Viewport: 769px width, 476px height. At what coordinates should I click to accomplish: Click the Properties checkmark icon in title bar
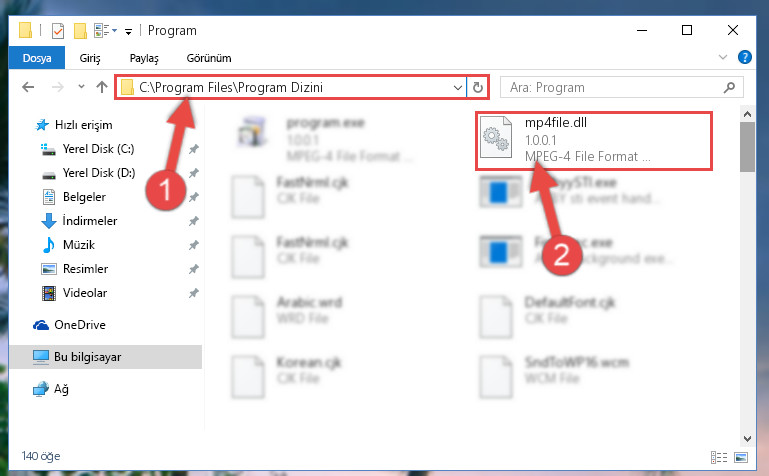pyautogui.click(x=57, y=31)
